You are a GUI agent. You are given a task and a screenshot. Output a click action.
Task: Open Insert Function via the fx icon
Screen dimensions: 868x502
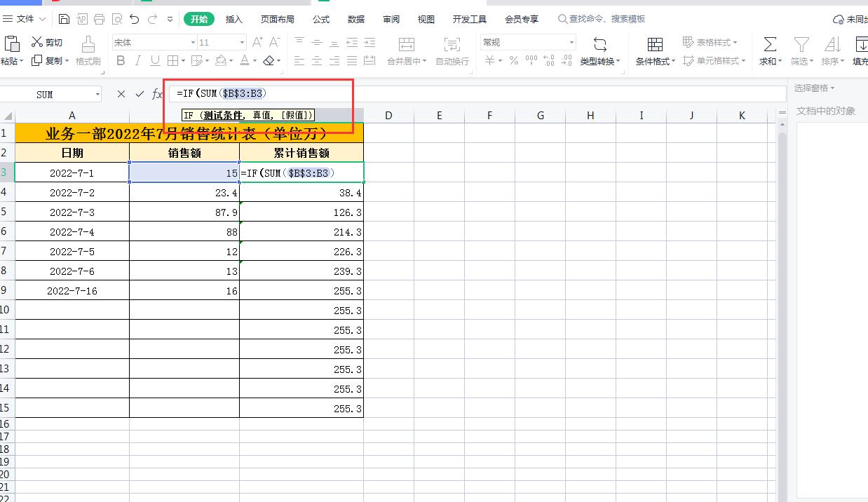(157, 94)
